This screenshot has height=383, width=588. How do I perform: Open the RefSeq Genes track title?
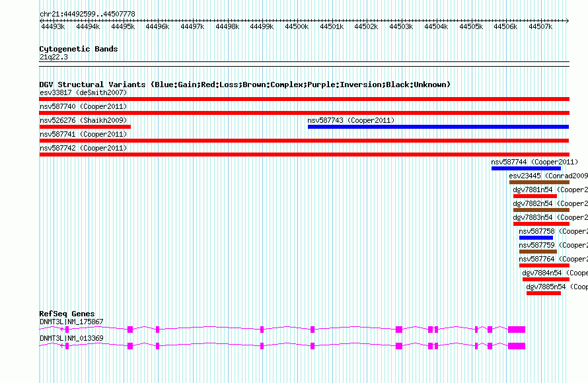[x=67, y=314]
